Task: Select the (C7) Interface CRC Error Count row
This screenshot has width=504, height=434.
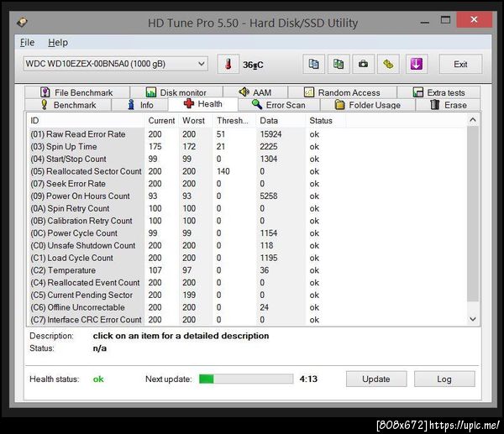Action: click(246, 320)
